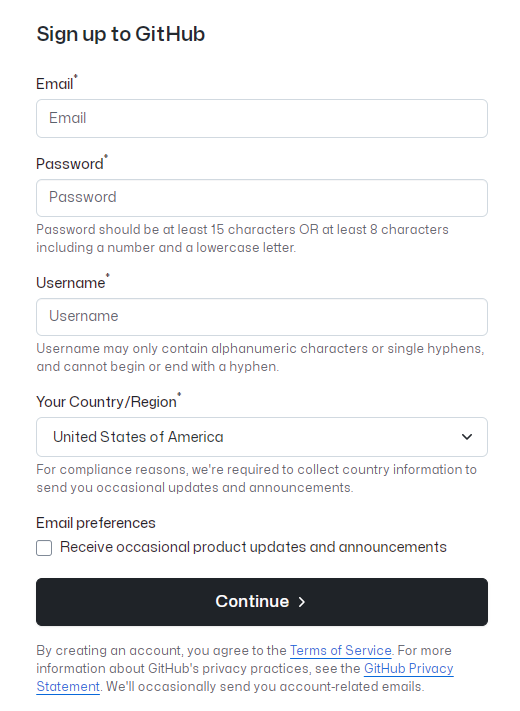Click the right arrow icon inside Continue
Image resolution: width=520 pixels, height=711 pixels.
click(x=301, y=602)
